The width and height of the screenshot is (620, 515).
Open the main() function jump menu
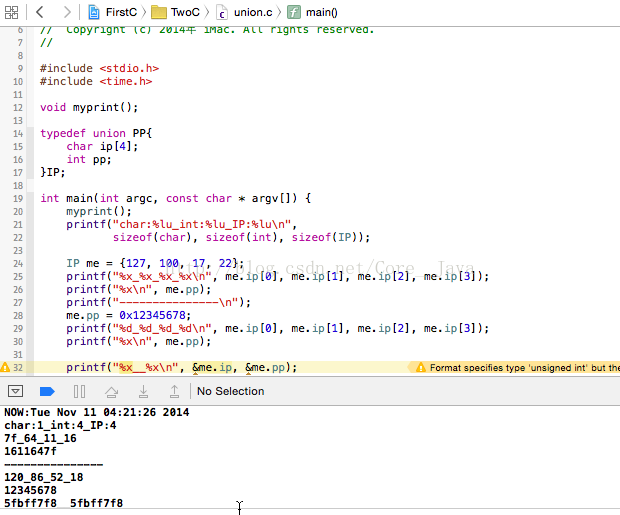click(x=313, y=12)
